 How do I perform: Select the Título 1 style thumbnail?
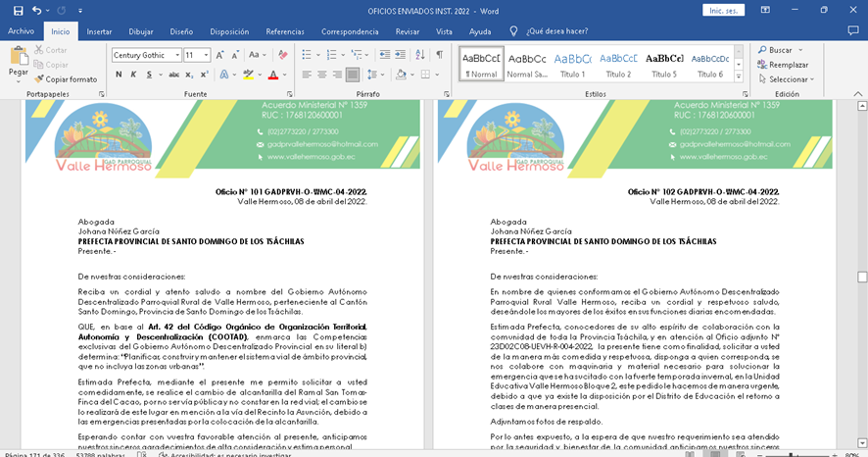573,64
